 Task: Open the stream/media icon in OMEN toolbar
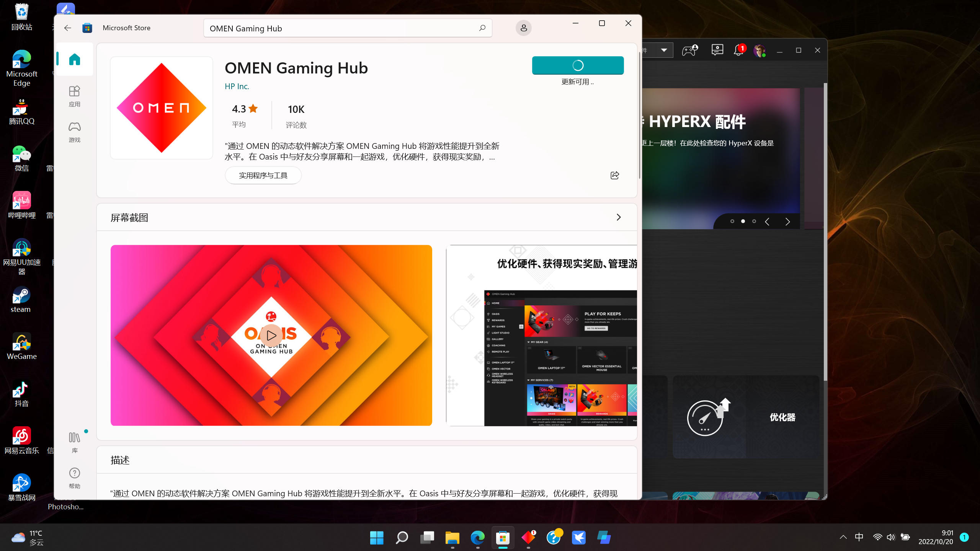pos(717,50)
